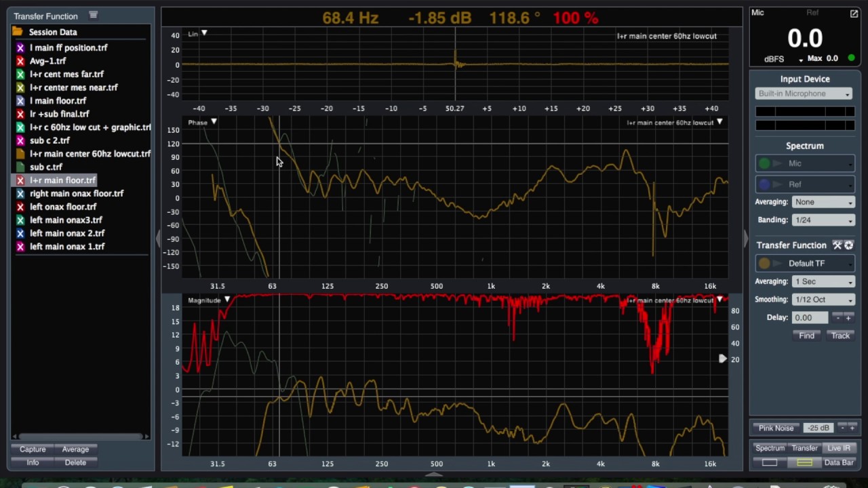The height and width of the screenshot is (488, 868).
Task: Start the Ref spectrum measurement
Action: click(777, 184)
